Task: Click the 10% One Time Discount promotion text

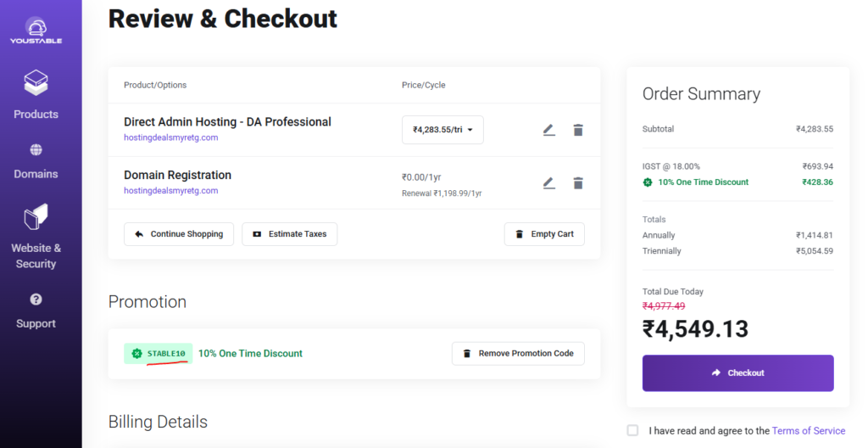Action: (250, 353)
